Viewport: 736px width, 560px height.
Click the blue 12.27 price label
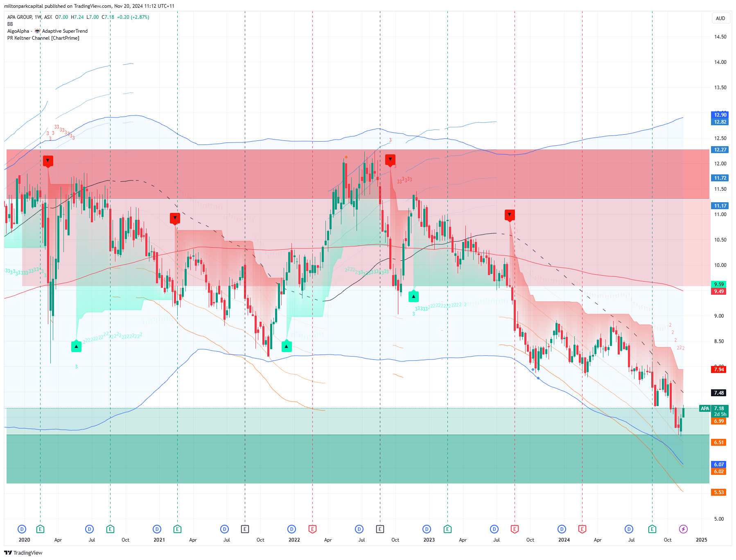click(720, 150)
